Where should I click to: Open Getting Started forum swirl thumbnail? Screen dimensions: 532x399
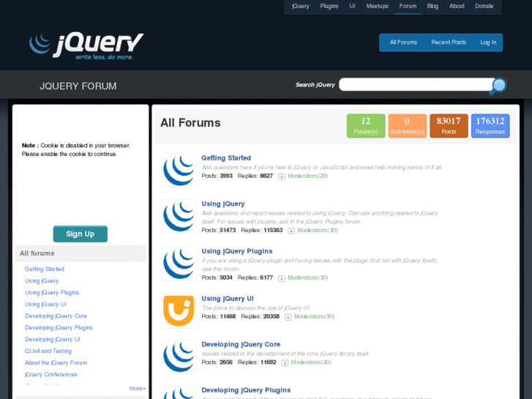pyautogui.click(x=179, y=171)
